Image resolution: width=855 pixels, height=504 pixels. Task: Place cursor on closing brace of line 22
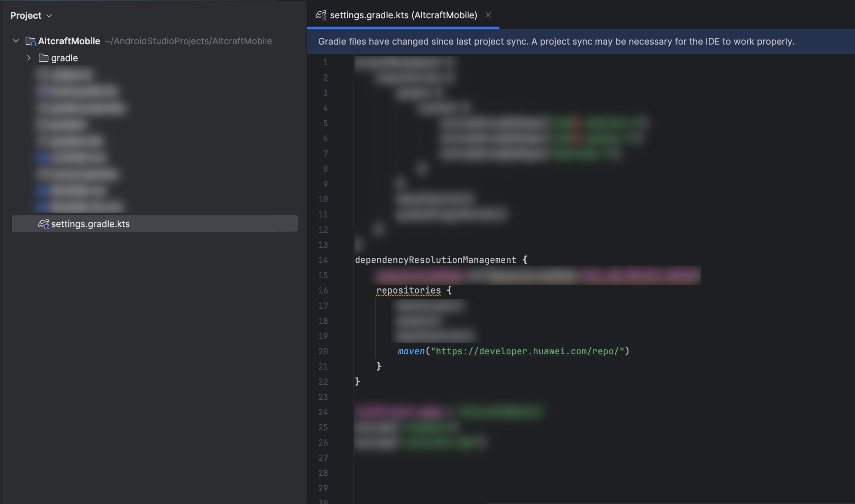click(358, 382)
